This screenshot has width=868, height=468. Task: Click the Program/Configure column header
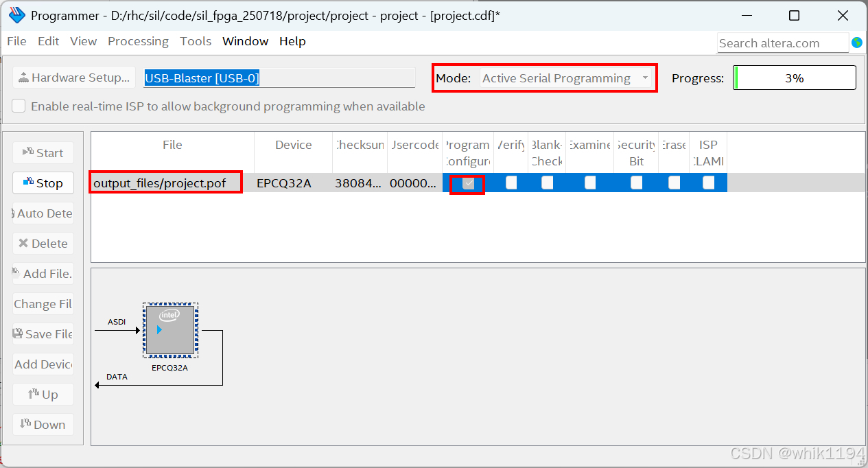(x=468, y=152)
